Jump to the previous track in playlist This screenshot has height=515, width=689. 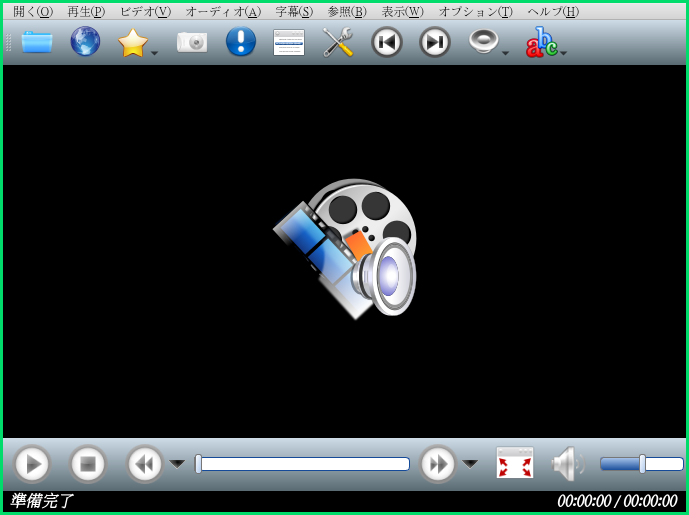tap(387, 42)
